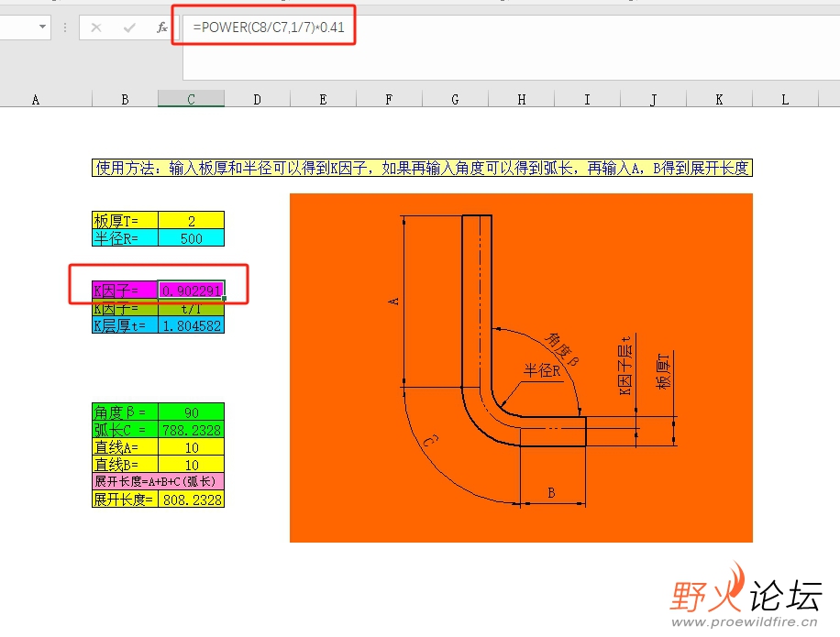Screen dimensions: 840x637
Task: Select the arc length value 788.2328
Action: click(192, 429)
